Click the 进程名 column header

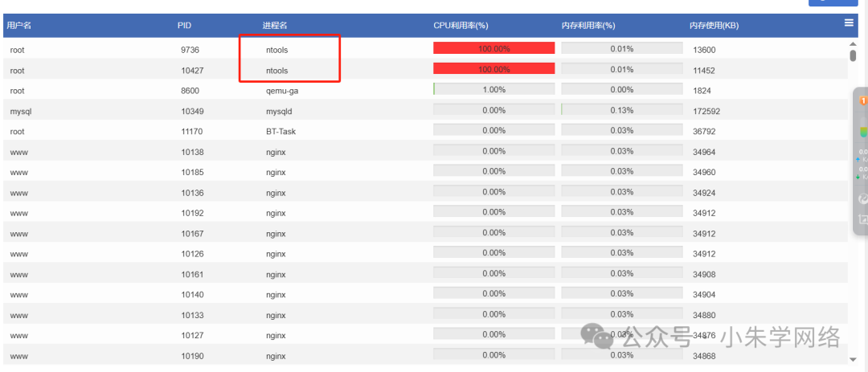275,26
